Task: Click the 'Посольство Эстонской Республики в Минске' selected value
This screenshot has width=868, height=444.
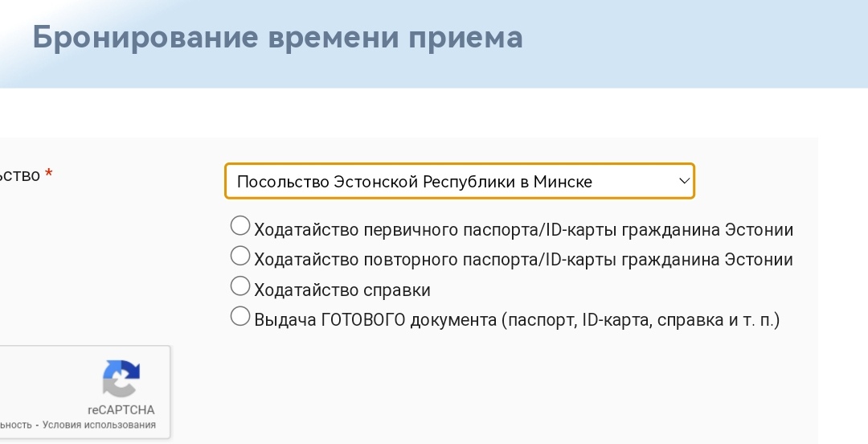Action: pyautogui.click(x=415, y=182)
